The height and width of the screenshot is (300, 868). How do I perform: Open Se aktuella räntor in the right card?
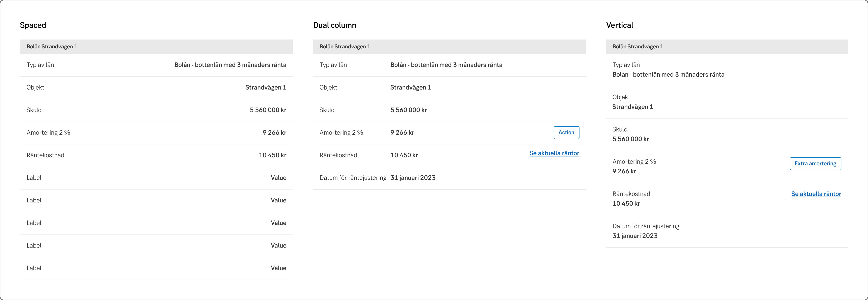(816, 194)
